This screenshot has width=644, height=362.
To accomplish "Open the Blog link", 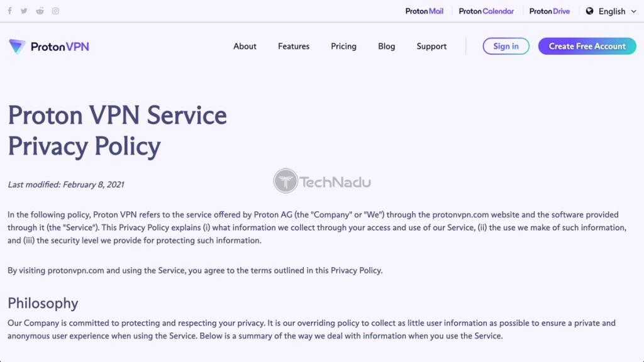I will [x=387, y=47].
